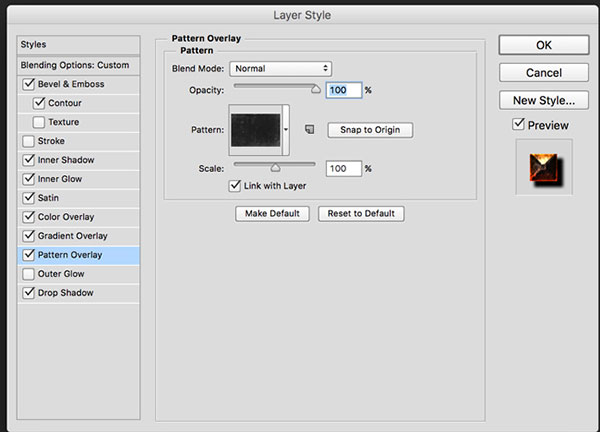Toggle the Inner Shadow checkbox
600x432 pixels.
[29, 160]
